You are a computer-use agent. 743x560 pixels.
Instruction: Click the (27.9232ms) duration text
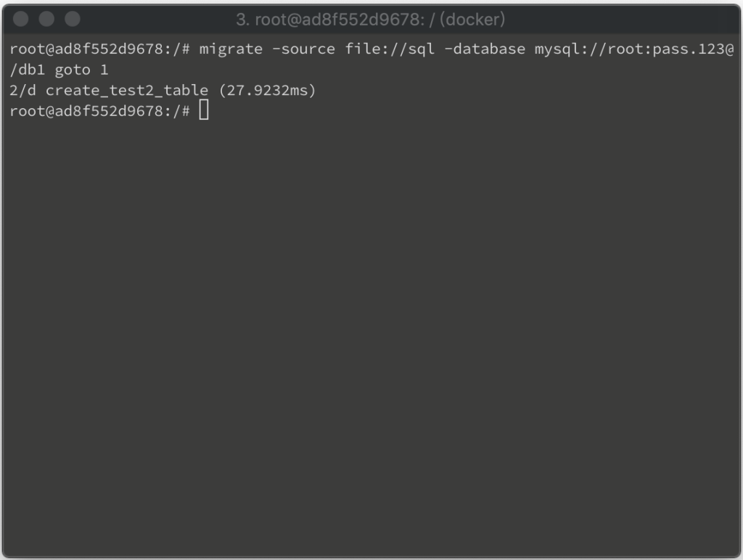[x=267, y=90]
